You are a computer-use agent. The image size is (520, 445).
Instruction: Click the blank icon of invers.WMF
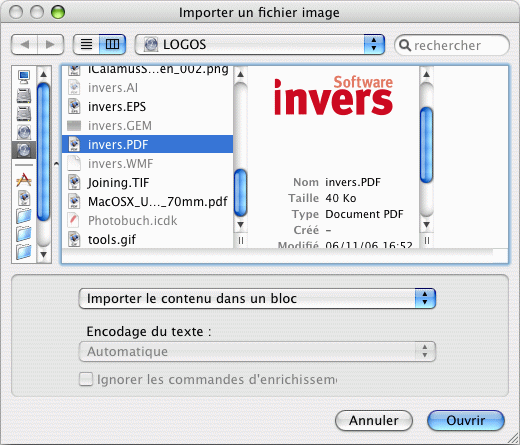(x=74, y=164)
